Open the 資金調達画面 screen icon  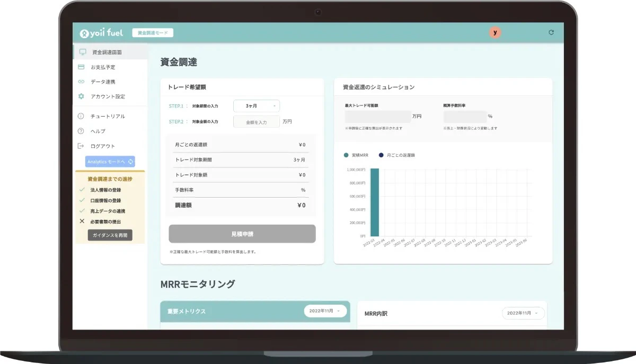click(x=82, y=51)
